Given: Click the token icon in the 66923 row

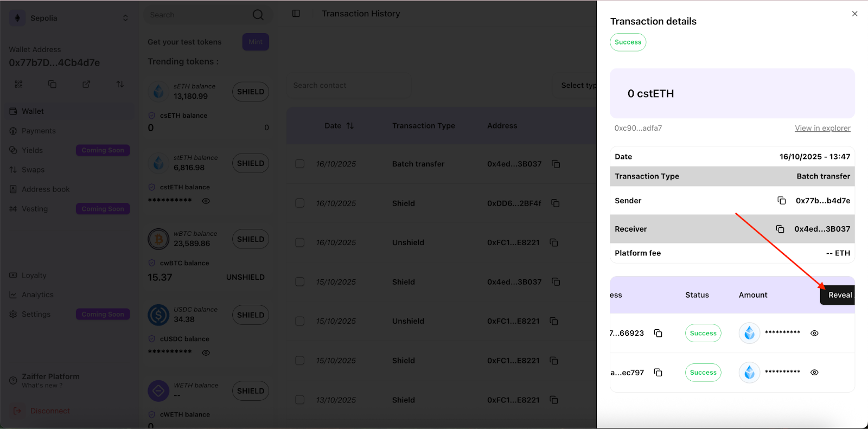Looking at the screenshot, I should click(749, 333).
